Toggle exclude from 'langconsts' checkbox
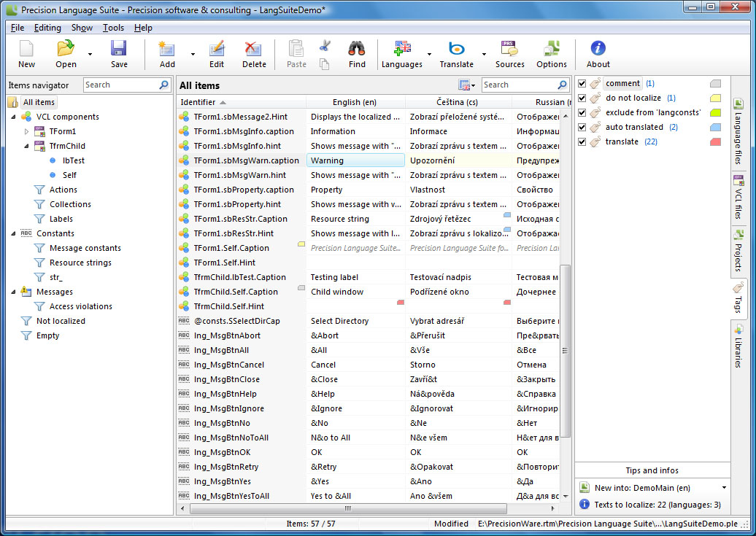 click(x=582, y=112)
